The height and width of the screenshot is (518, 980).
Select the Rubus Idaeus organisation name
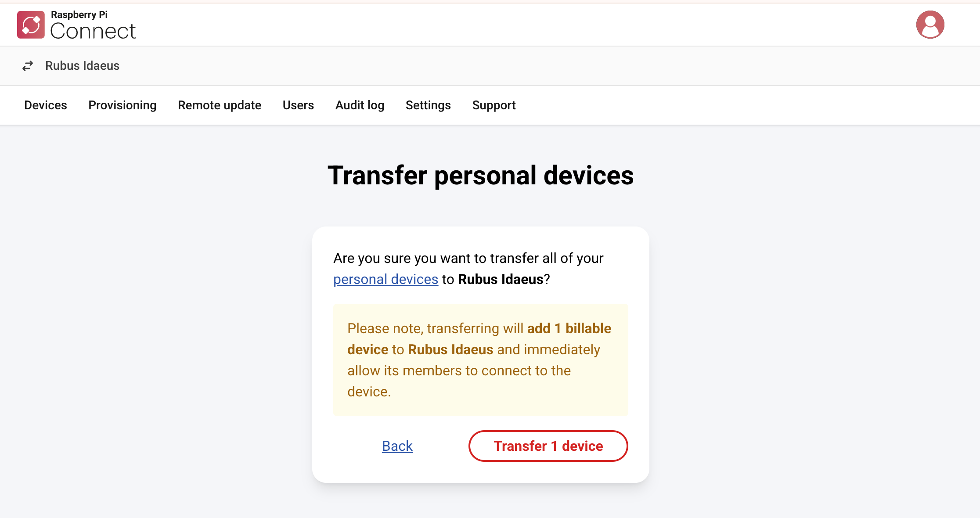tap(82, 66)
